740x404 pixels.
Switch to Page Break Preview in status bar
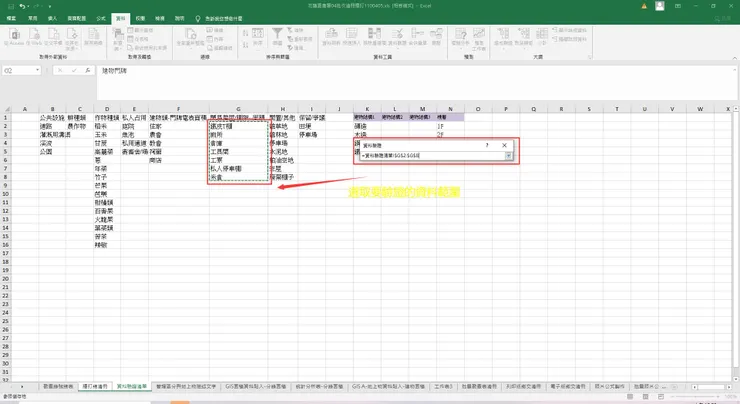tap(661, 396)
